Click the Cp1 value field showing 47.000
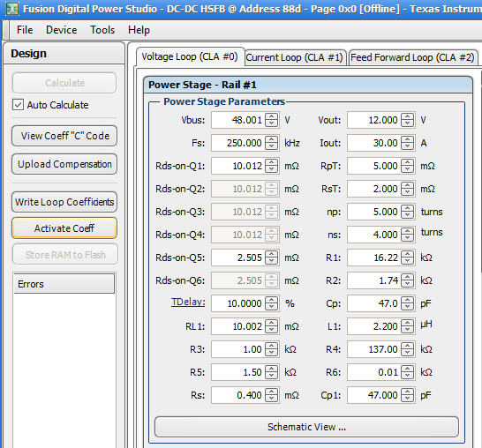 pos(373,395)
